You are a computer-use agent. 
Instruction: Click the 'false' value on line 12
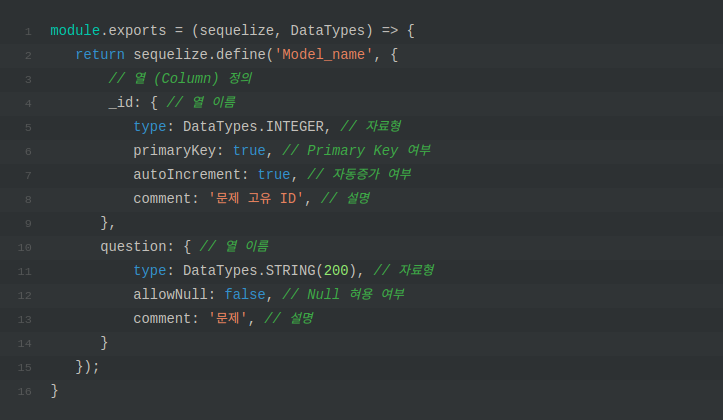click(x=245, y=295)
